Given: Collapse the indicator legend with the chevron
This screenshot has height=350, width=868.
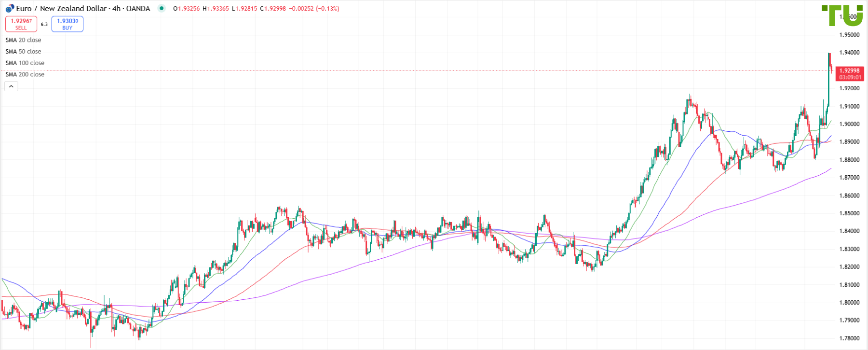Looking at the screenshot, I should pyautogui.click(x=11, y=86).
